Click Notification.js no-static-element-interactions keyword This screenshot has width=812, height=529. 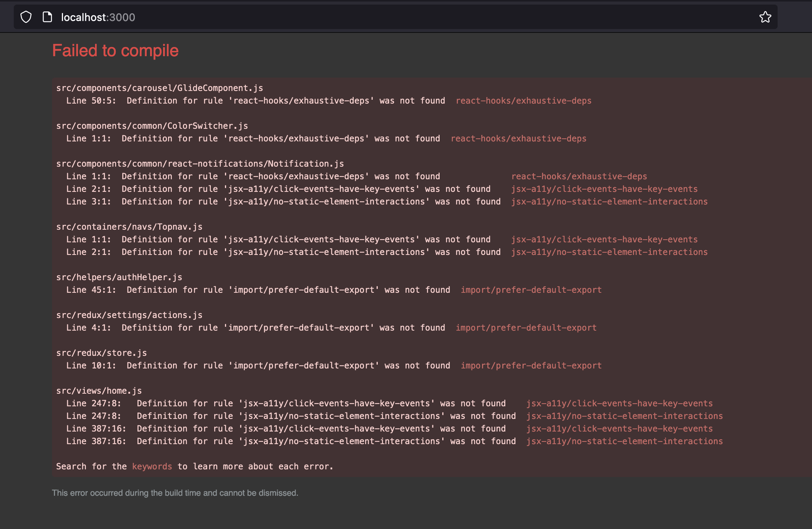tap(609, 202)
